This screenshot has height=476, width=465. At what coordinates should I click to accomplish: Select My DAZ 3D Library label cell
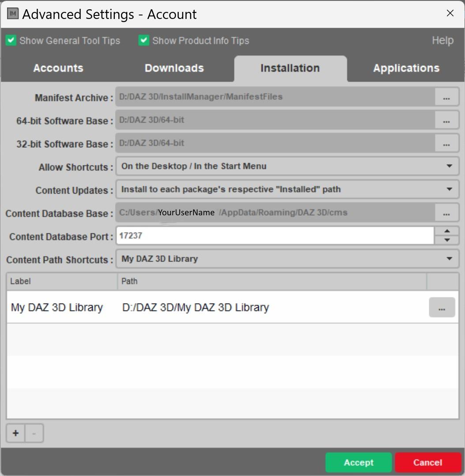coord(57,307)
